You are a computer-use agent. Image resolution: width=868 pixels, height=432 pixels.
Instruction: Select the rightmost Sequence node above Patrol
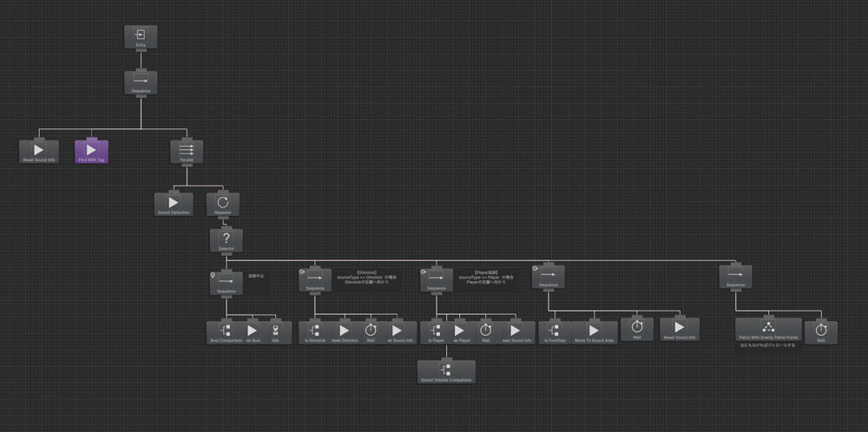[735, 276]
